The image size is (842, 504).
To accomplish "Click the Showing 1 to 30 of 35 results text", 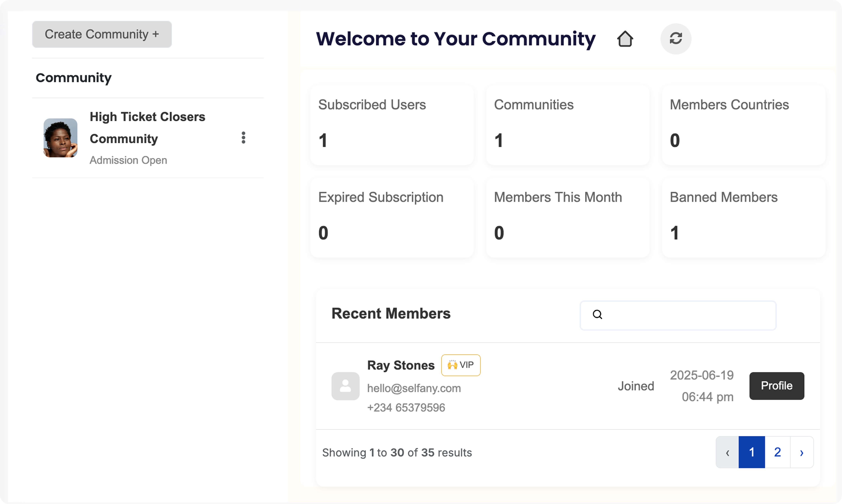I will pyautogui.click(x=397, y=453).
